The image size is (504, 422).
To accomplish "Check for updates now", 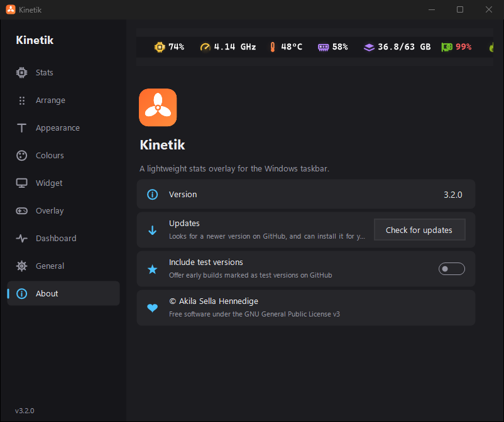I will [419, 230].
